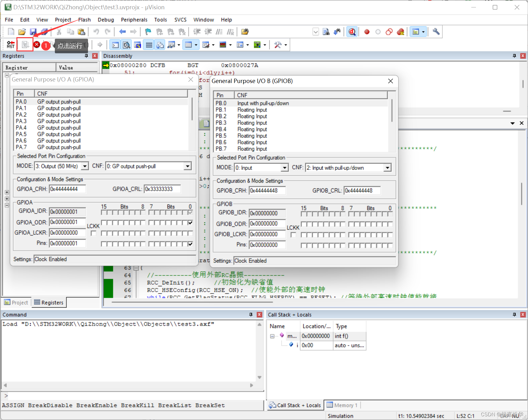Collapse the code fold at line 63
The image size is (528, 420).
point(135,268)
